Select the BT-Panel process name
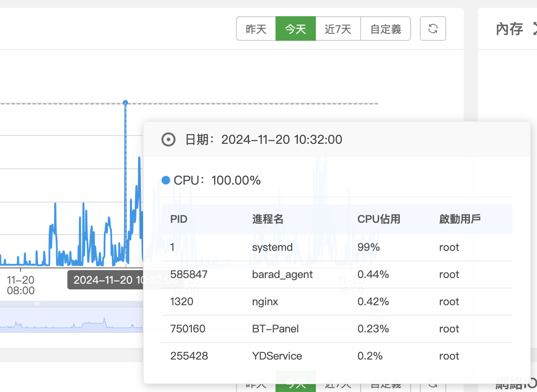The height and width of the screenshot is (392, 537). [276, 329]
